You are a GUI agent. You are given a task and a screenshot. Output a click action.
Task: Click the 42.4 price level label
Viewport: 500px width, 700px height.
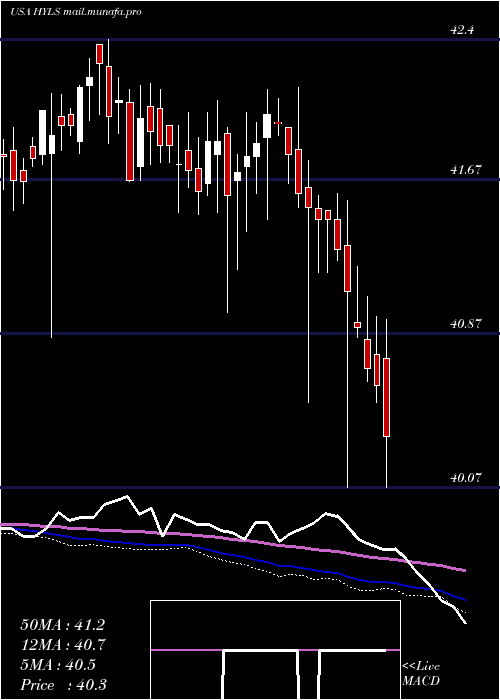(463, 30)
